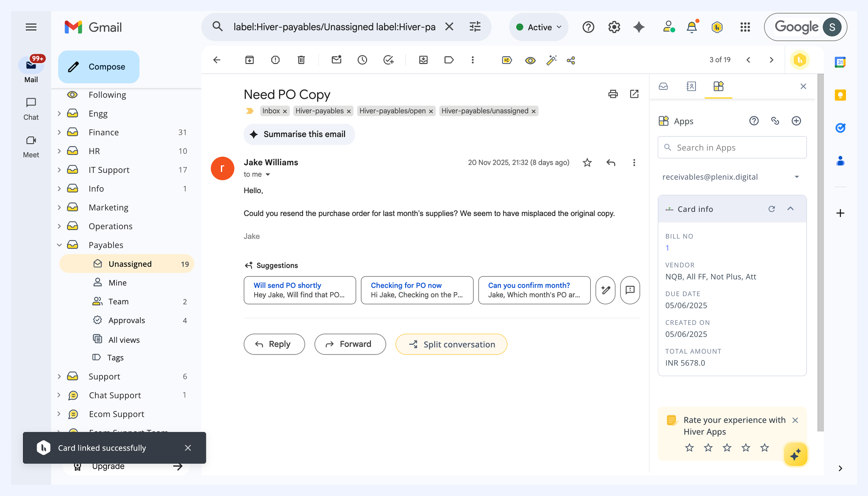Expand the Support mailbox
This screenshot has height=496, width=868.
tap(59, 377)
